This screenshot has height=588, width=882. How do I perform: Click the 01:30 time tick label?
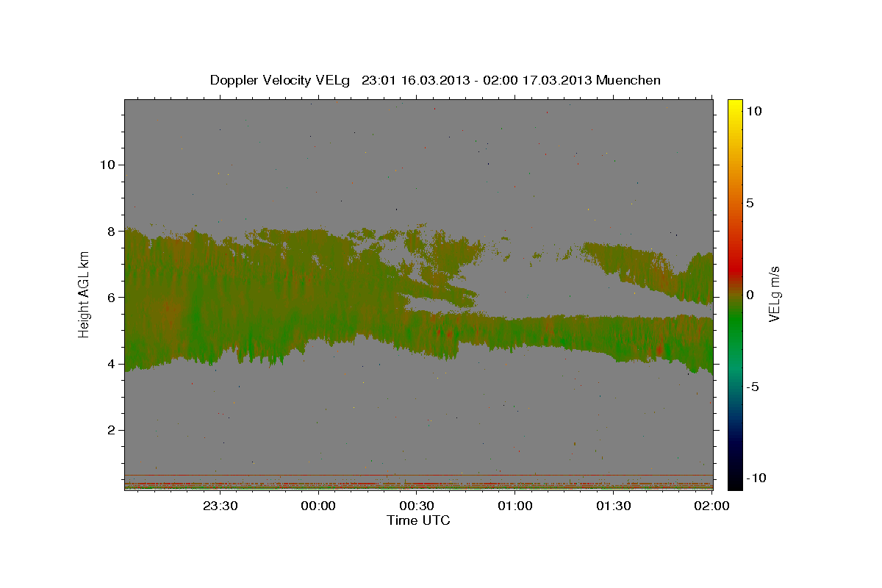pyautogui.click(x=614, y=506)
